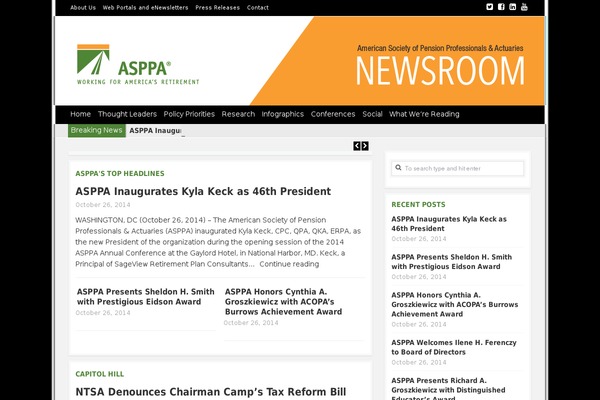Click the Breaking News label

click(x=96, y=131)
